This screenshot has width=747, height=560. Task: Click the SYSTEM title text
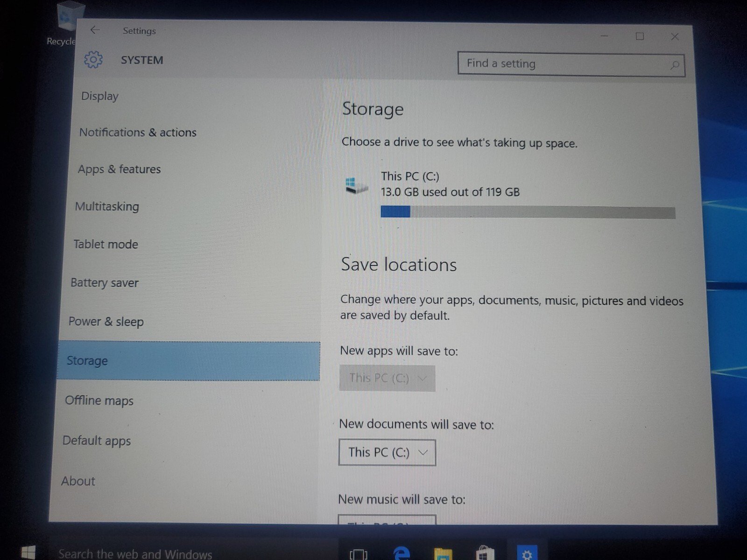tap(142, 60)
